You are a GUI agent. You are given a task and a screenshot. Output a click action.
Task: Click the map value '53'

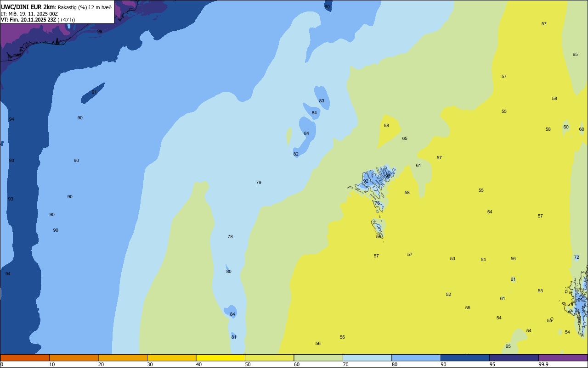click(x=452, y=258)
